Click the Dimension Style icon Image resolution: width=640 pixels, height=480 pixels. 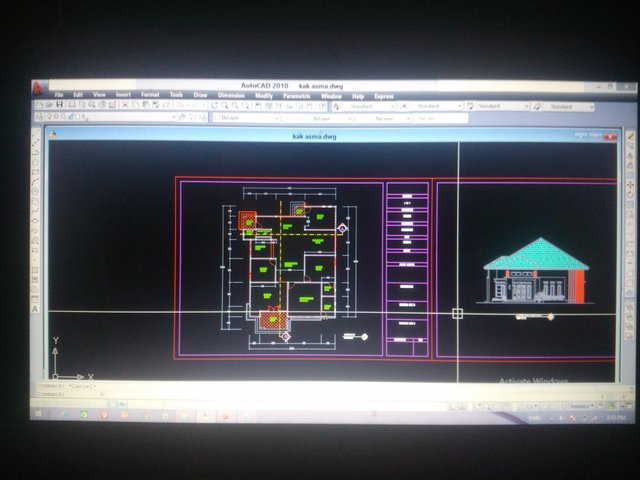(x=403, y=107)
